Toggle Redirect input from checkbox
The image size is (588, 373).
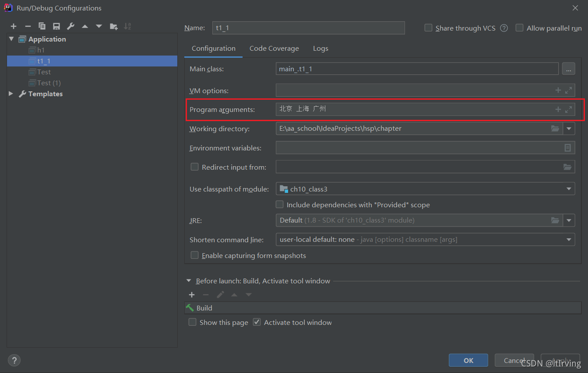[195, 167]
